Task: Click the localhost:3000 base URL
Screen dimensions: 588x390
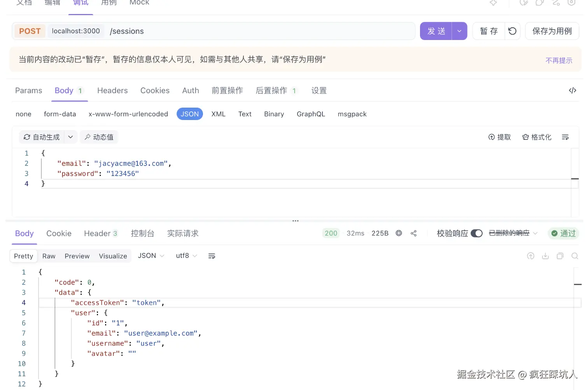Action: 76,31
